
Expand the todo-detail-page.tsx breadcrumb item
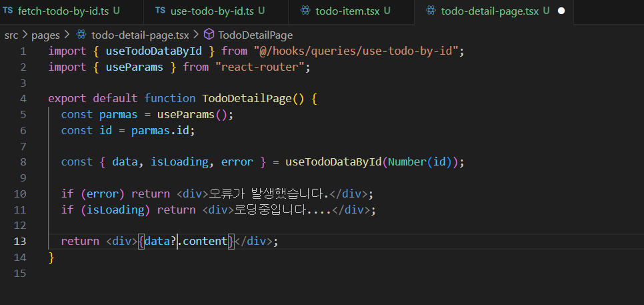click(x=140, y=35)
